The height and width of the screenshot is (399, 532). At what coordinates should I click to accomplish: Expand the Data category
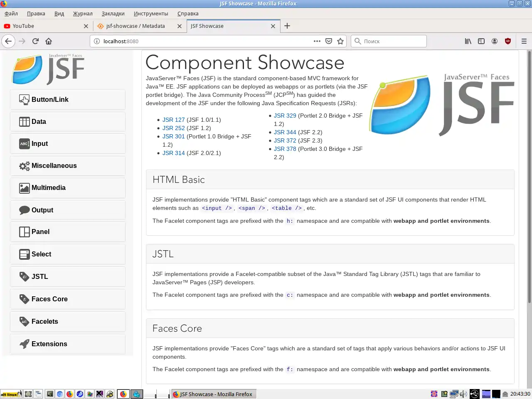tap(68, 122)
